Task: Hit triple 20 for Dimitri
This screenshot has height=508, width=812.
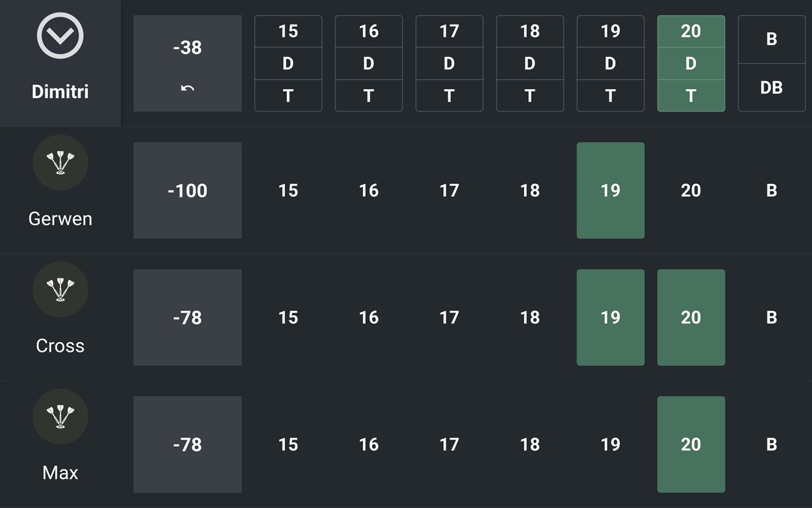Action: [x=691, y=96]
